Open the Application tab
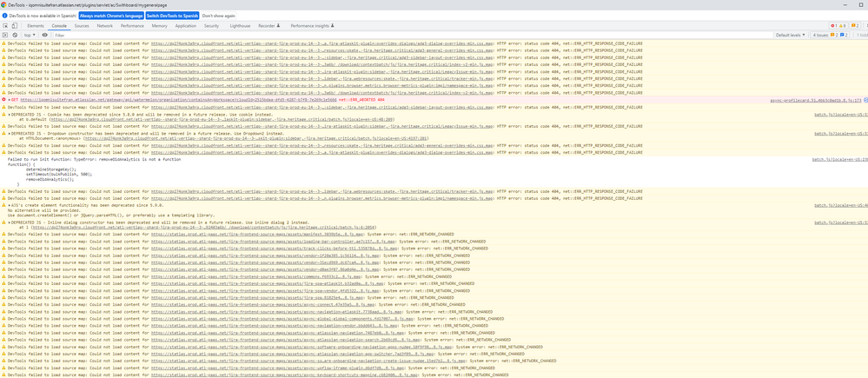The width and height of the screenshot is (868, 378). (185, 26)
